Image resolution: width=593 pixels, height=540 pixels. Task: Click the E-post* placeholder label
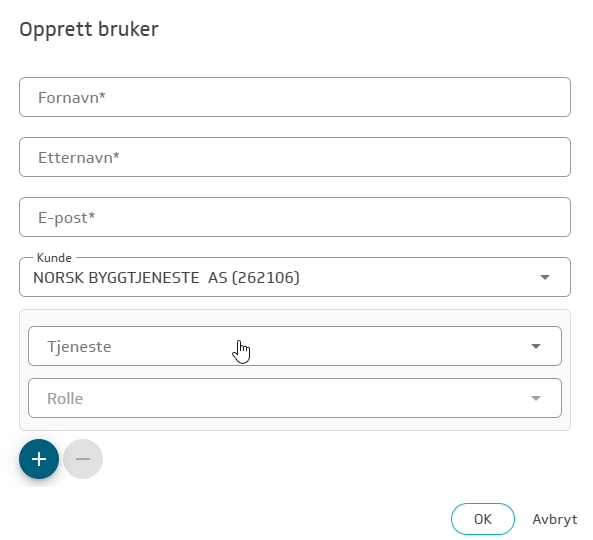pos(67,218)
